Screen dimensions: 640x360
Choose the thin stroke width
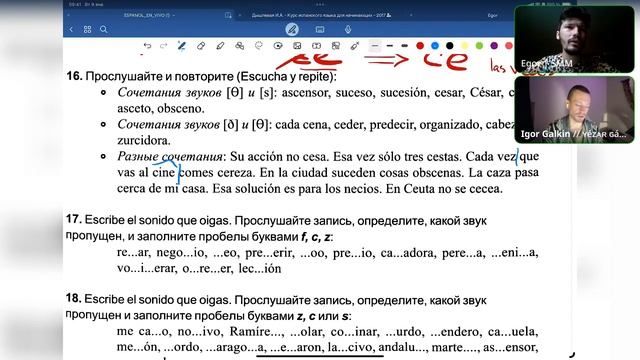pos(375,46)
